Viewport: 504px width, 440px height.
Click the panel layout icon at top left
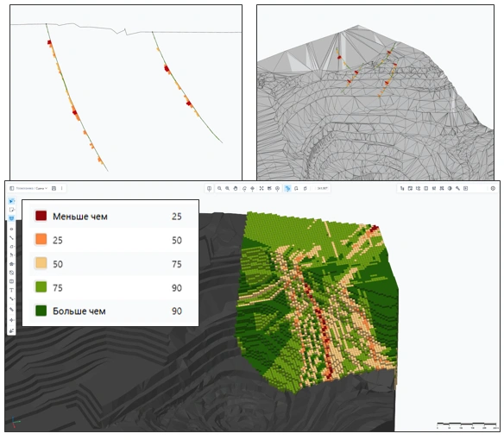pyautogui.click(x=11, y=188)
